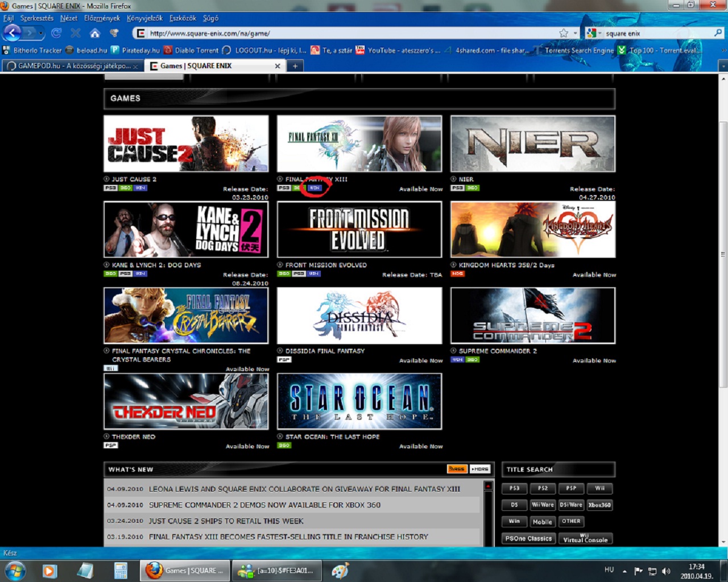Open the 4shared.com bookmark
This screenshot has width=728, height=582.
coord(487,50)
